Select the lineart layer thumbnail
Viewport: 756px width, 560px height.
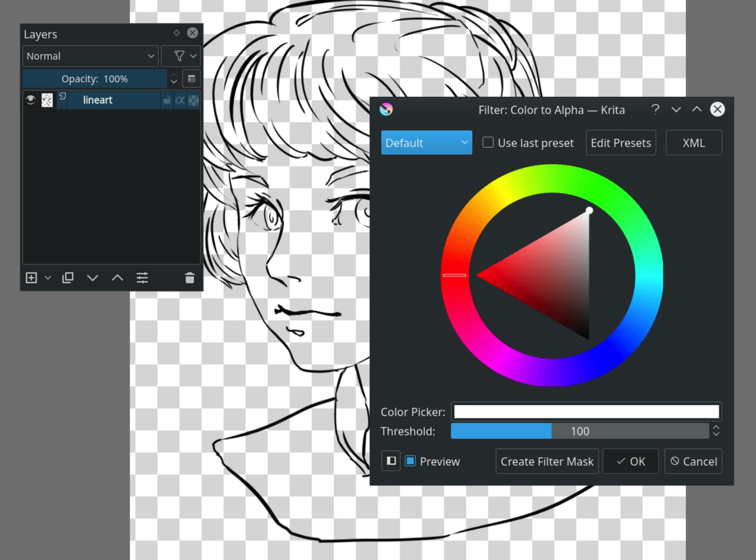tap(47, 100)
